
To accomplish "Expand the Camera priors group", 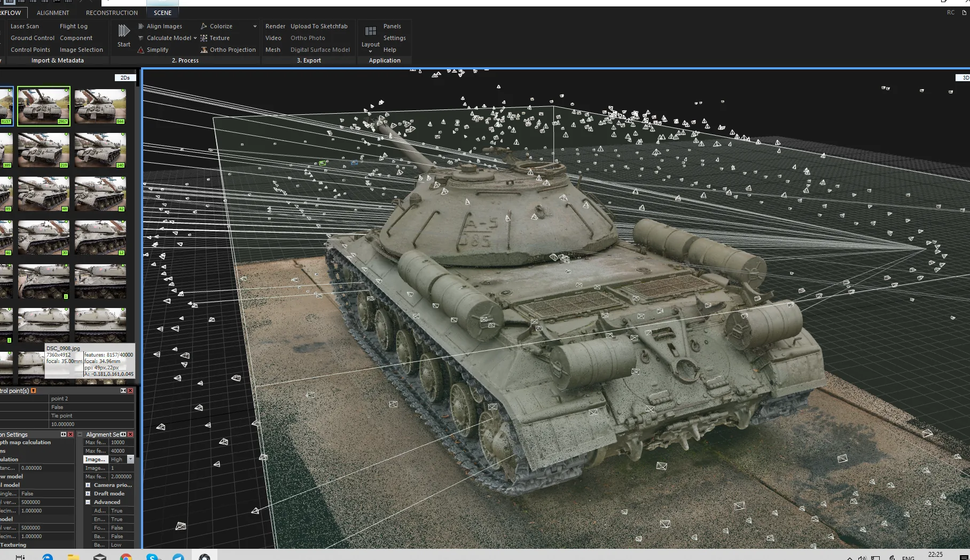I will coord(88,485).
